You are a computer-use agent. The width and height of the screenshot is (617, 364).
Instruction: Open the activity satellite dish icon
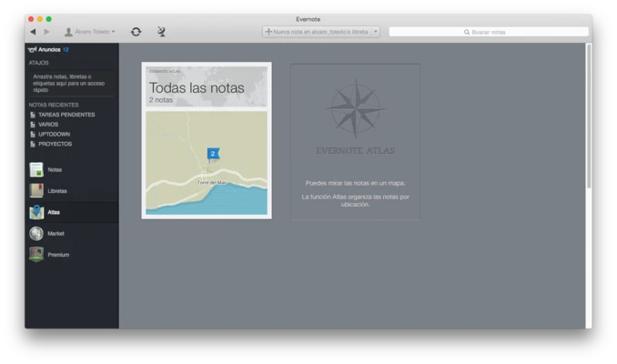[161, 32]
